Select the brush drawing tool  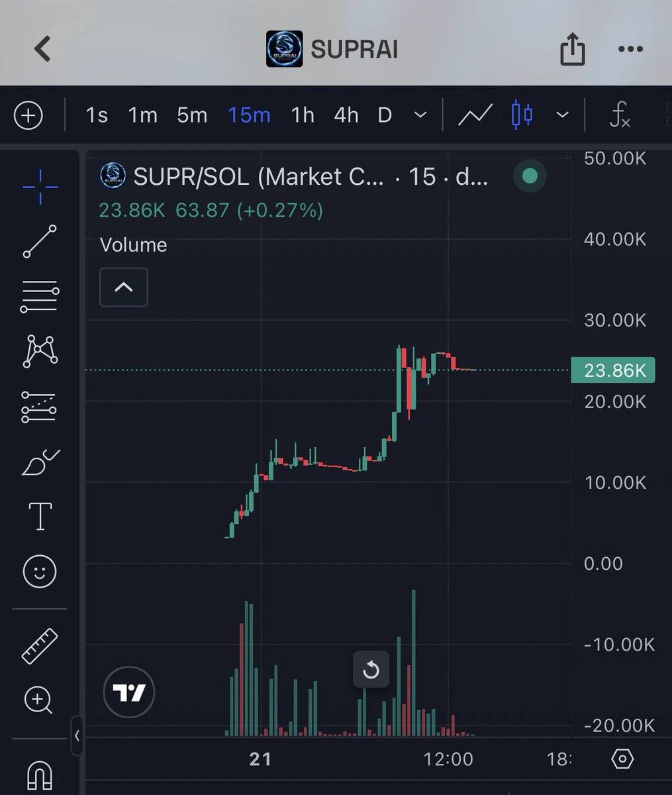coord(40,462)
